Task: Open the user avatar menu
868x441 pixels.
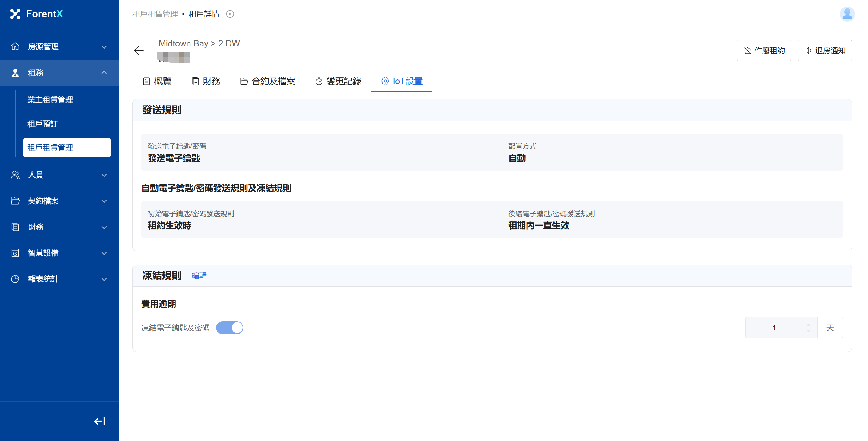Action: coord(847,14)
